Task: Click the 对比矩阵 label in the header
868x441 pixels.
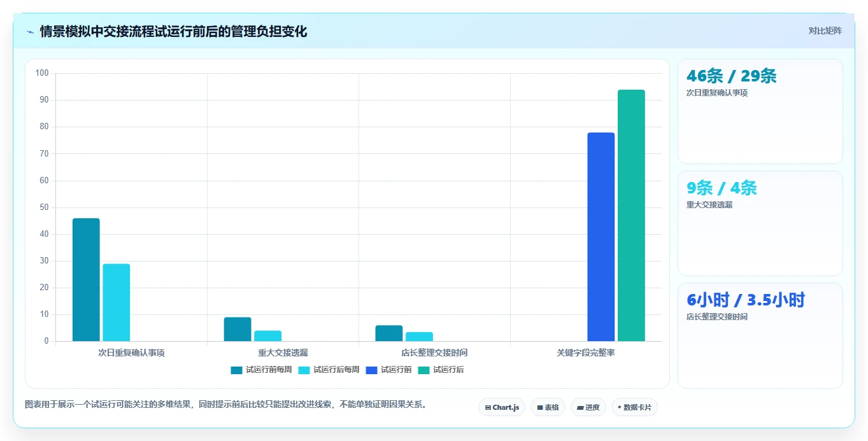Action: pos(825,31)
